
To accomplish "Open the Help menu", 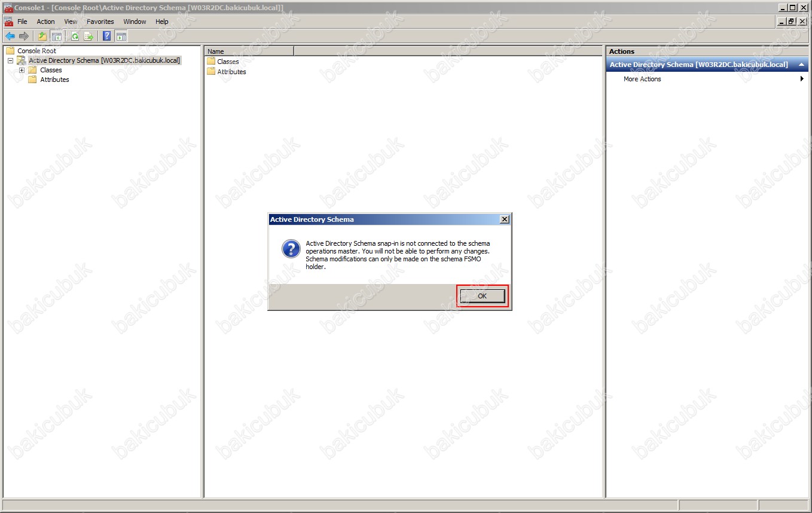I will [162, 22].
